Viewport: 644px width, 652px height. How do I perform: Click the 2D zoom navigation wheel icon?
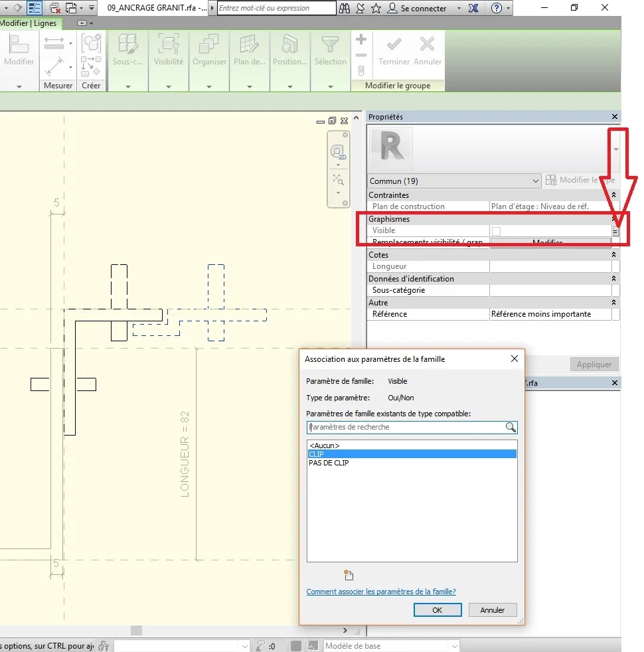338,152
